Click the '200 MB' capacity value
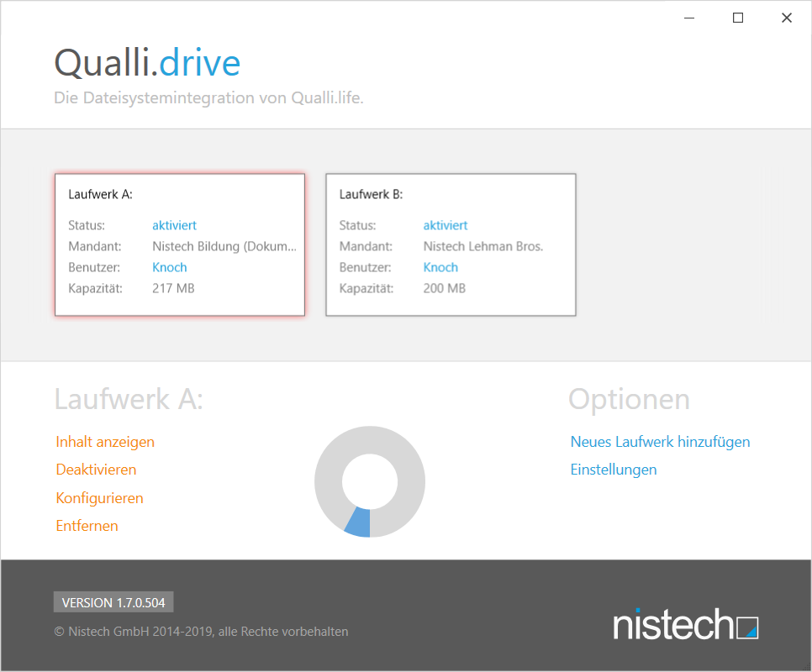812x672 pixels. 445,289
